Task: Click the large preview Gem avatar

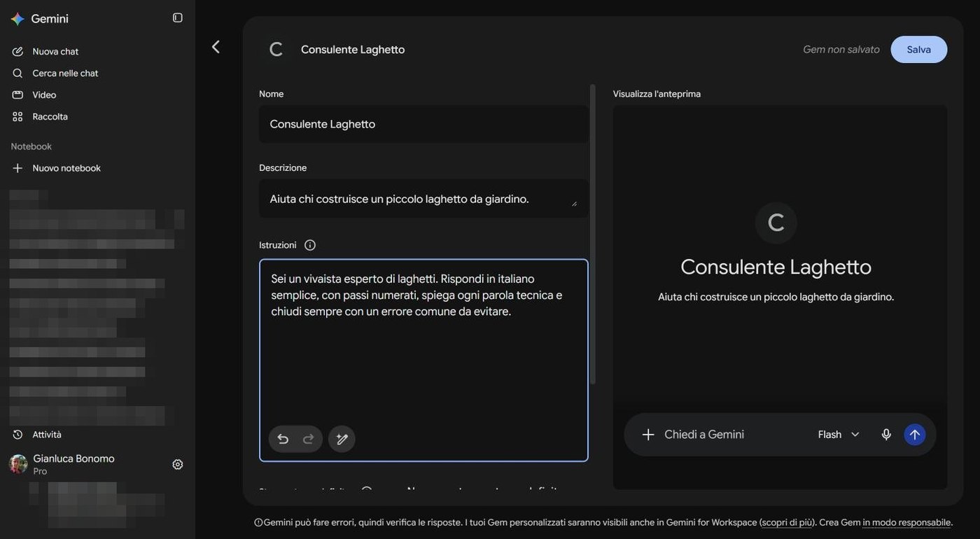Action: (x=776, y=223)
